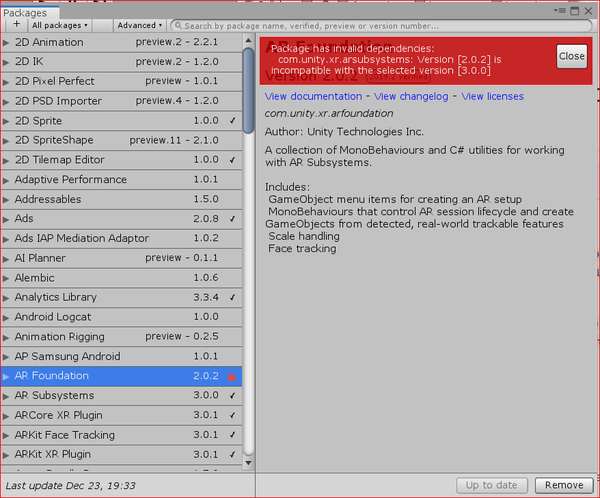This screenshot has height=498, width=600.
Task: Expand the 2D IK package arrow
Action: pos(6,62)
